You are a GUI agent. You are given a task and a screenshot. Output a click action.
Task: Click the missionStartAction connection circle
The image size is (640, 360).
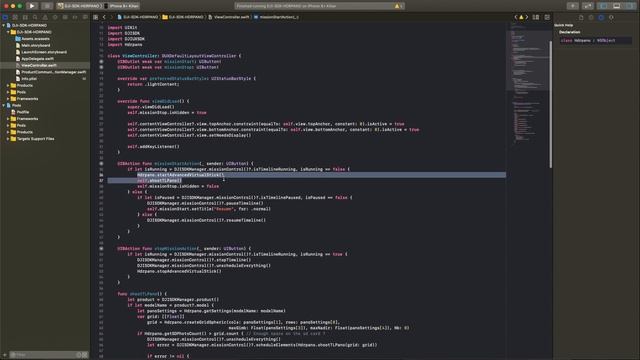point(102,163)
